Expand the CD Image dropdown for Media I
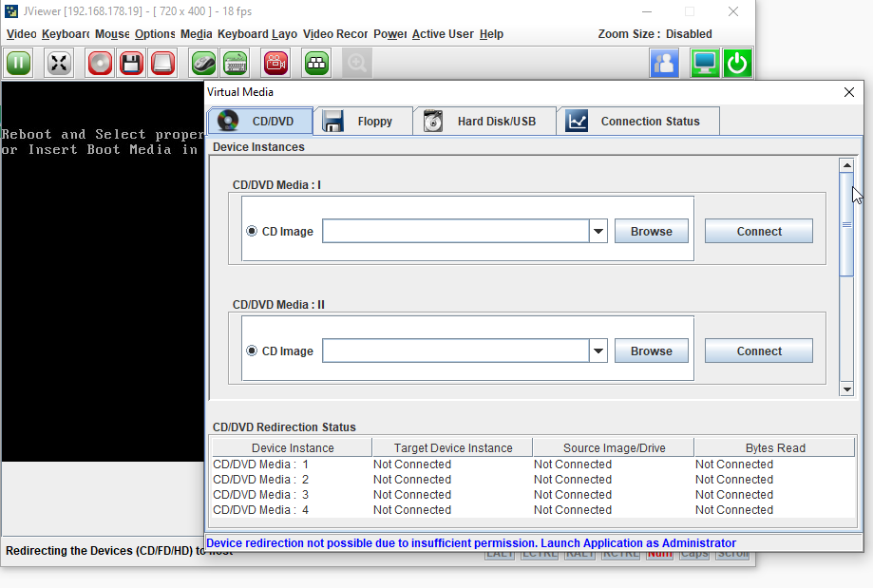 598,232
